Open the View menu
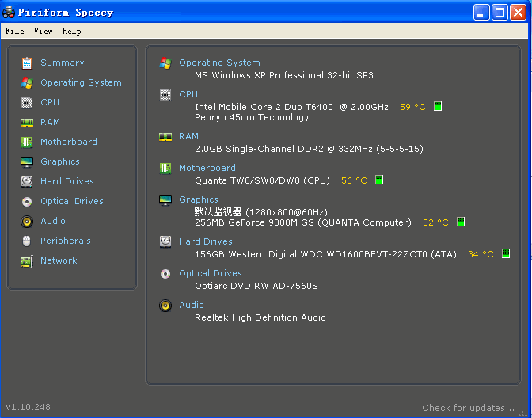532x418 pixels. tap(43, 31)
